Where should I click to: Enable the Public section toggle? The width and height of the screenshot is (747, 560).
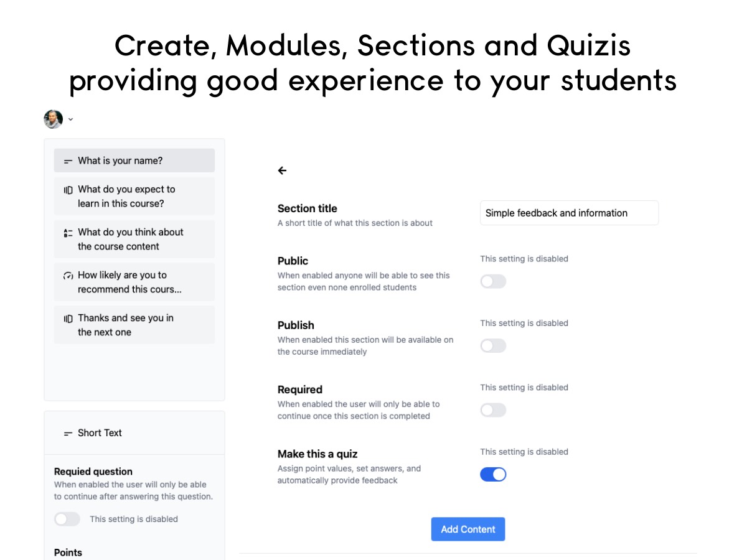point(493,282)
